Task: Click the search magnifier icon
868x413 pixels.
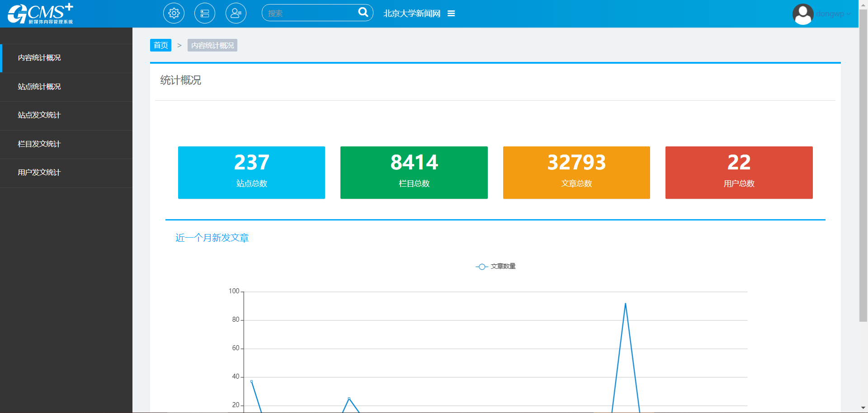Action: 363,12
